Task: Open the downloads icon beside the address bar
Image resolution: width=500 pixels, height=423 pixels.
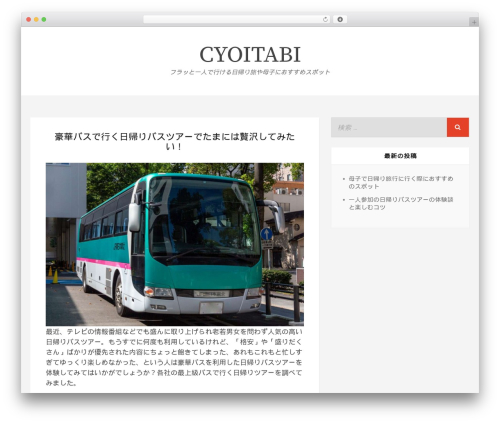Action: pyautogui.click(x=340, y=19)
